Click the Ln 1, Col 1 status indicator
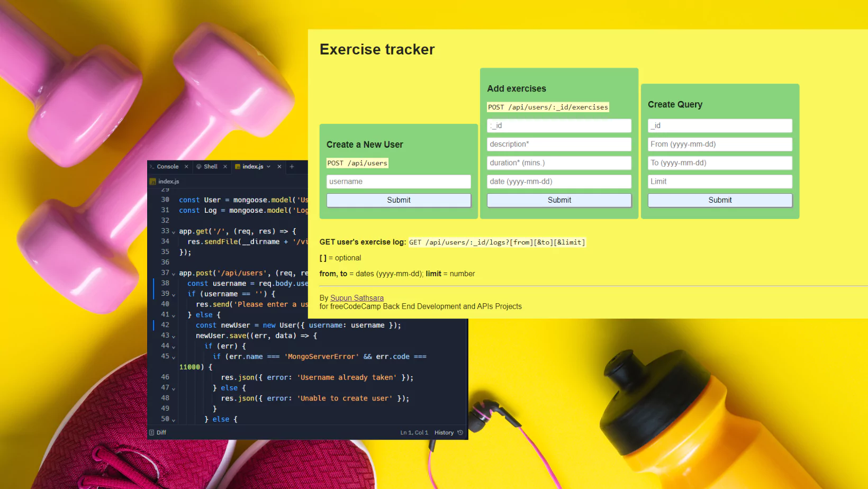This screenshot has height=489, width=868. pos(414,432)
